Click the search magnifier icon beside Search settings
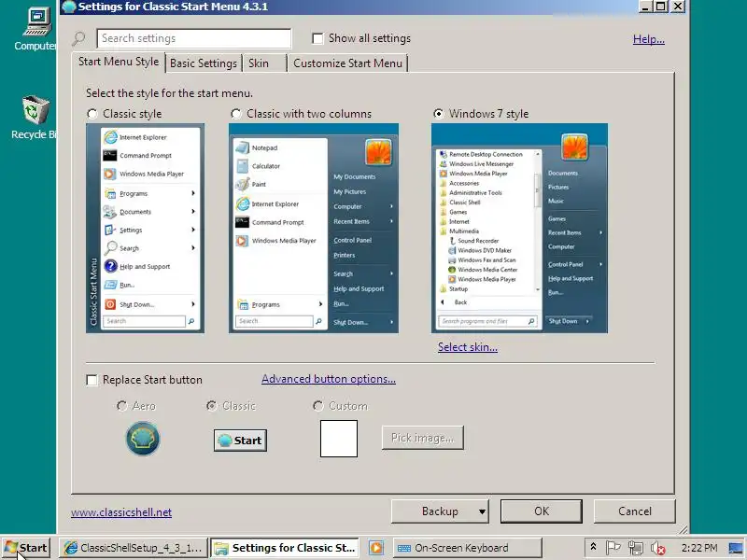The image size is (747, 560). [x=78, y=38]
